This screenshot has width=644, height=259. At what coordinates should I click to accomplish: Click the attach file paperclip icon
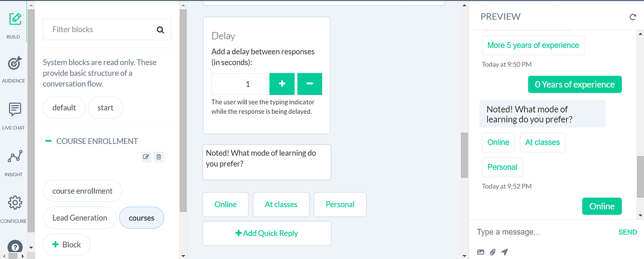pyautogui.click(x=493, y=252)
